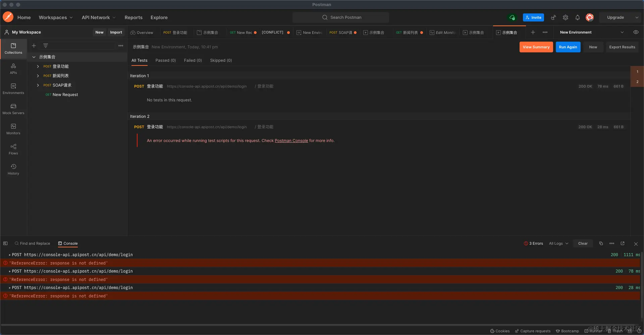Viewport: 644px width, 335px height.
Task: Go to Home
Action: [x=24, y=17]
